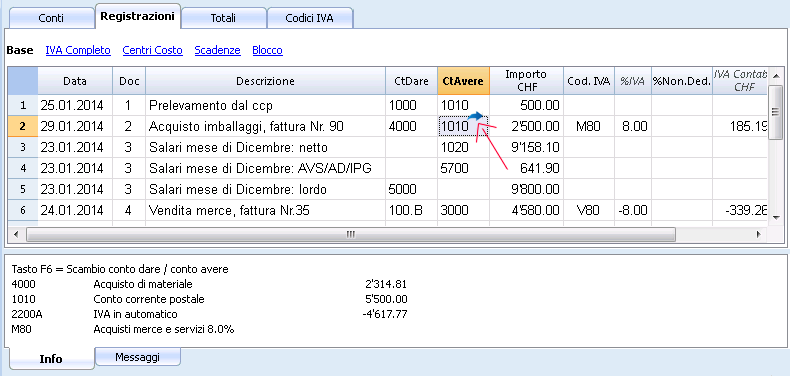The height and width of the screenshot is (376, 790).
Task: Click amount cell 641.90
Action: (x=526, y=168)
